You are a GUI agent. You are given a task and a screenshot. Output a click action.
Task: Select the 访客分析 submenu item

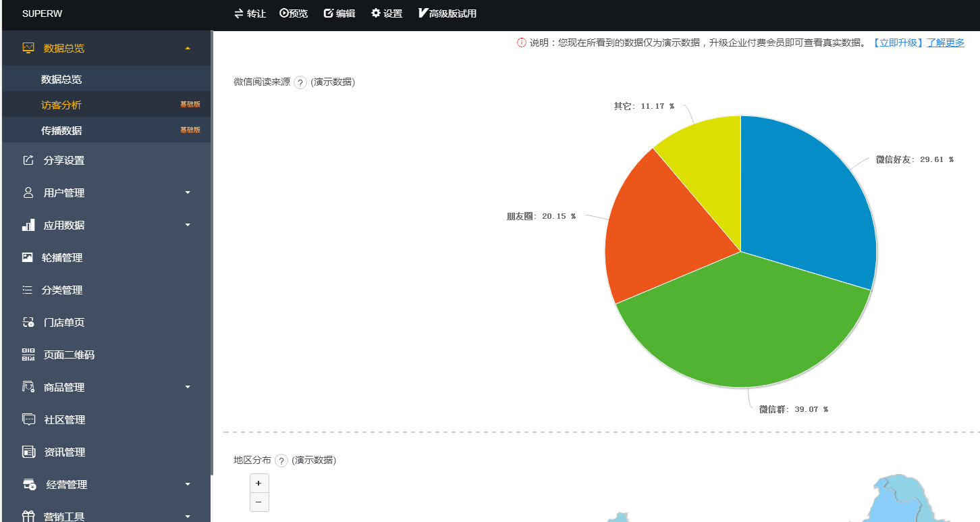tap(106, 105)
